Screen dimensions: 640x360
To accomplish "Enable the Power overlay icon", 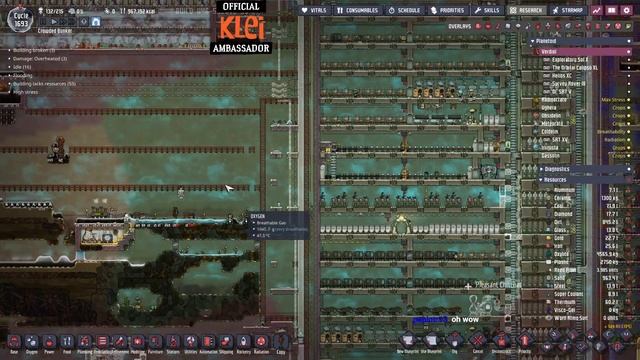I will (488, 26).
